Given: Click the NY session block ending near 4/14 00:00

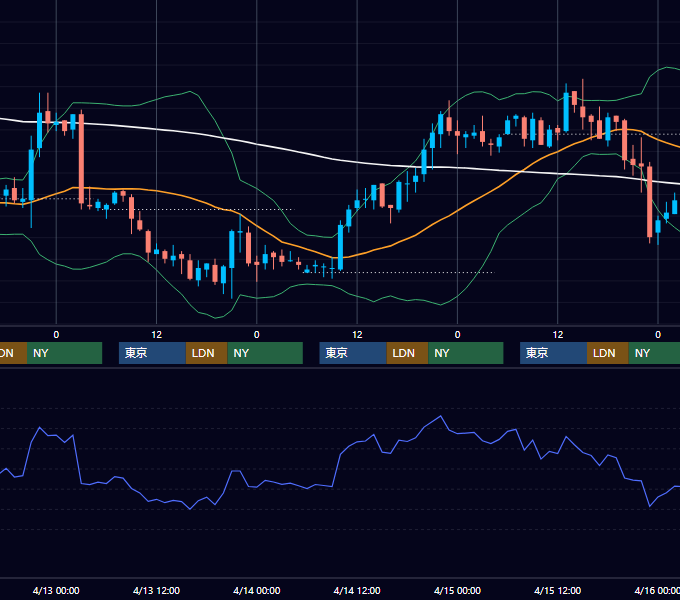Looking at the screenshot, I should click(265, 353).
